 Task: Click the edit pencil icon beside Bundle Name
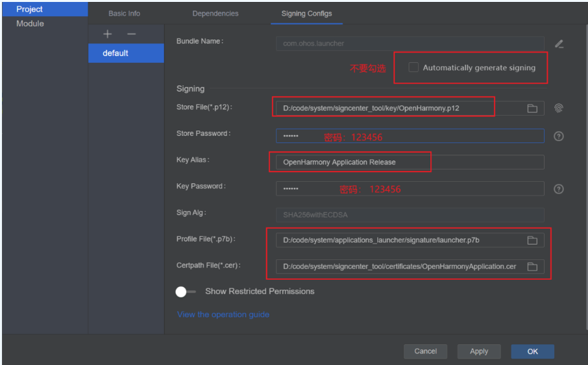pos(559,44)
